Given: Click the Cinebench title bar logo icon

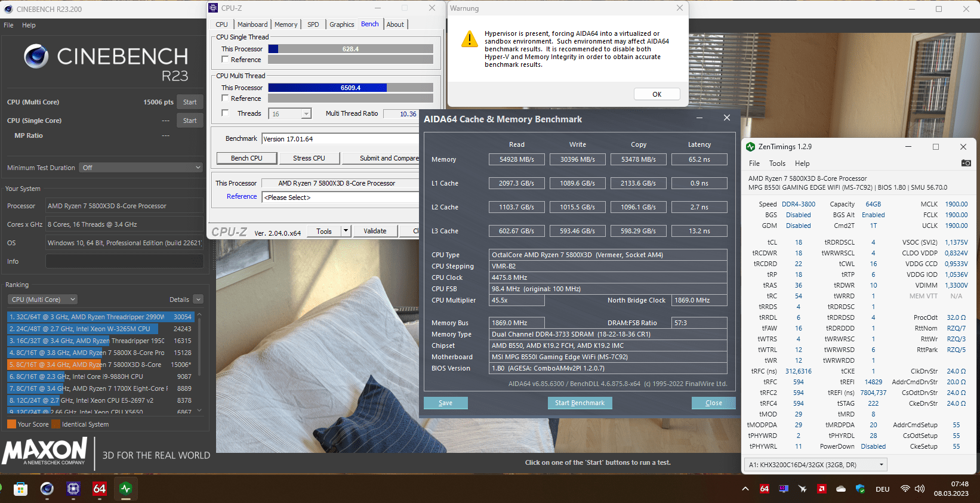Looking at the screenshot, I should pyautogui.click(x=8, y=9).
